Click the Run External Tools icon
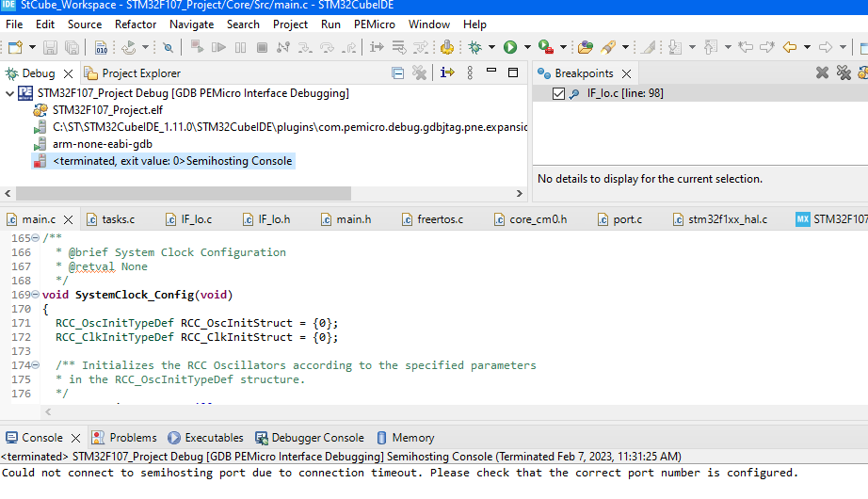The width and height of the screenshot is (868, 499). 546,48
